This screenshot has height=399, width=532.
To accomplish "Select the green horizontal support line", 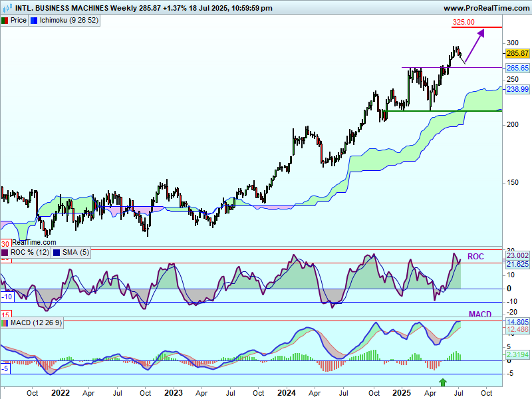I will (x=442, y=111).
